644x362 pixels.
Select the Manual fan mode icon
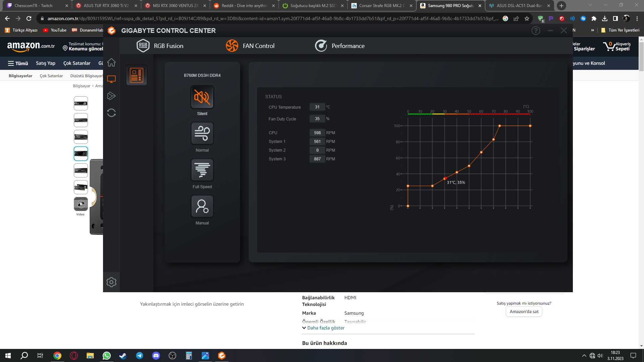point(202,206)
